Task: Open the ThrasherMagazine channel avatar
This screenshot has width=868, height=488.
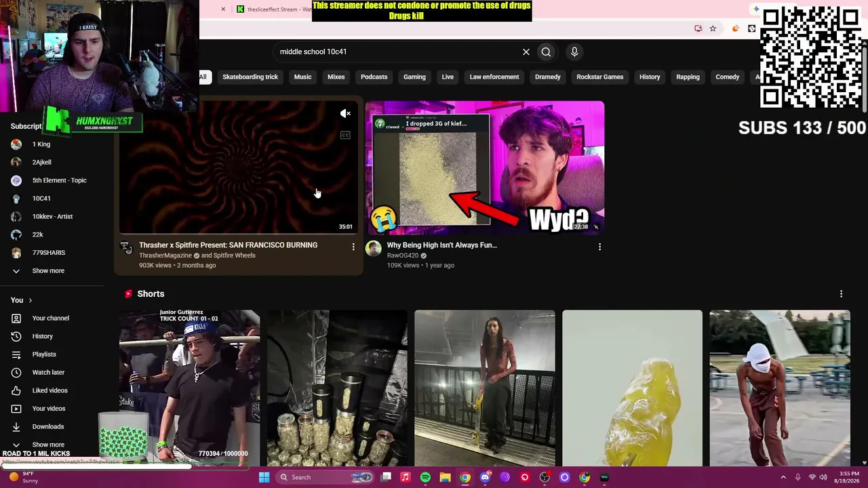Action: pos(127,248)
